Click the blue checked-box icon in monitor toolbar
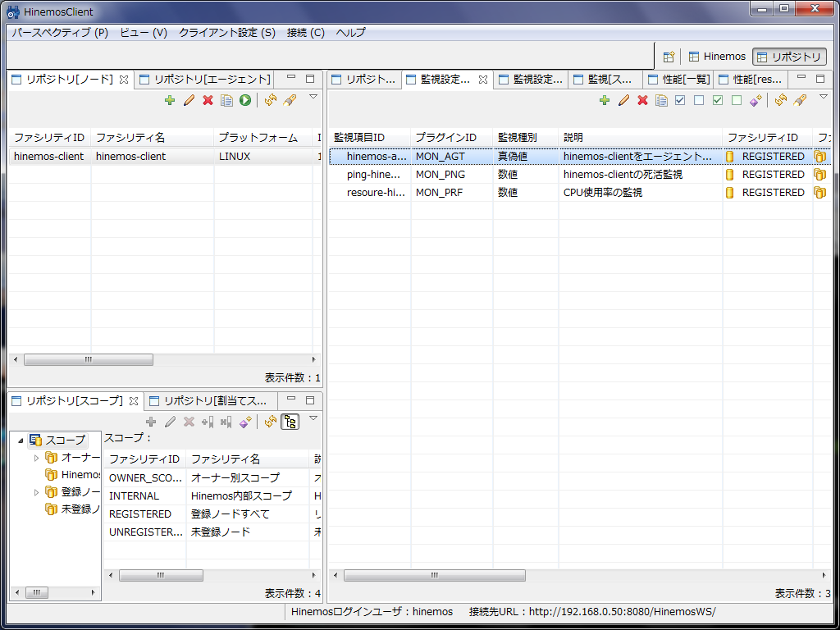Image resolution: width=840 pixels, height=630 pixels. 680,100
